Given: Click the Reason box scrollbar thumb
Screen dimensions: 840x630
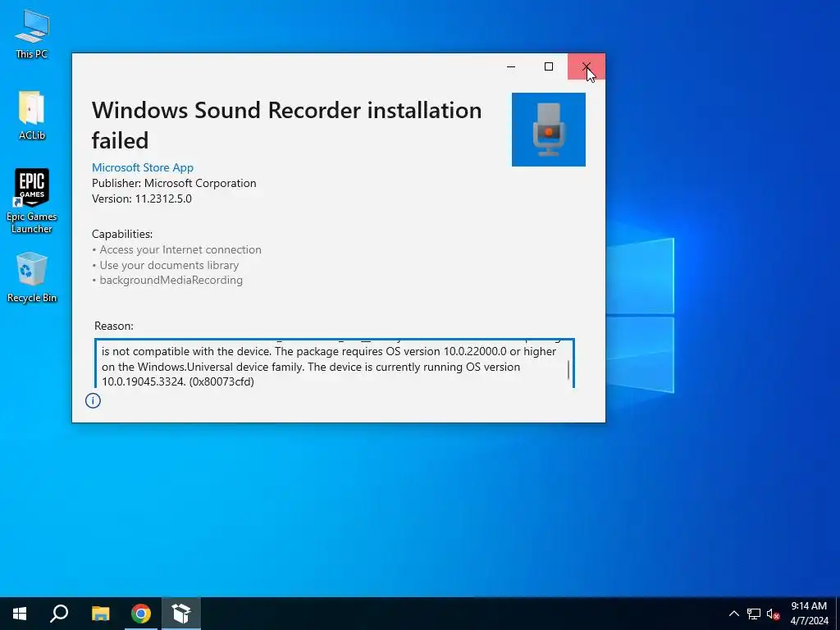Looking at the screenshot, I should 568,370.
